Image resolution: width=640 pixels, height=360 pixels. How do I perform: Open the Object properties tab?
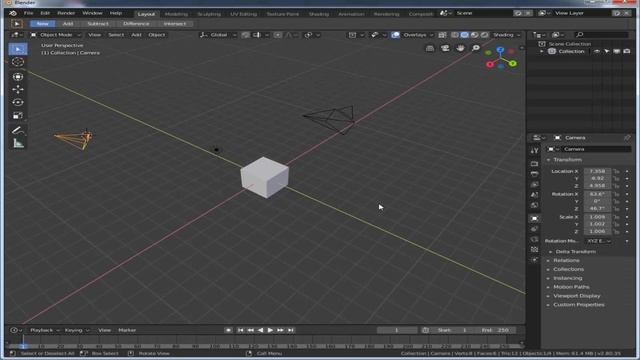coord(534,218)
